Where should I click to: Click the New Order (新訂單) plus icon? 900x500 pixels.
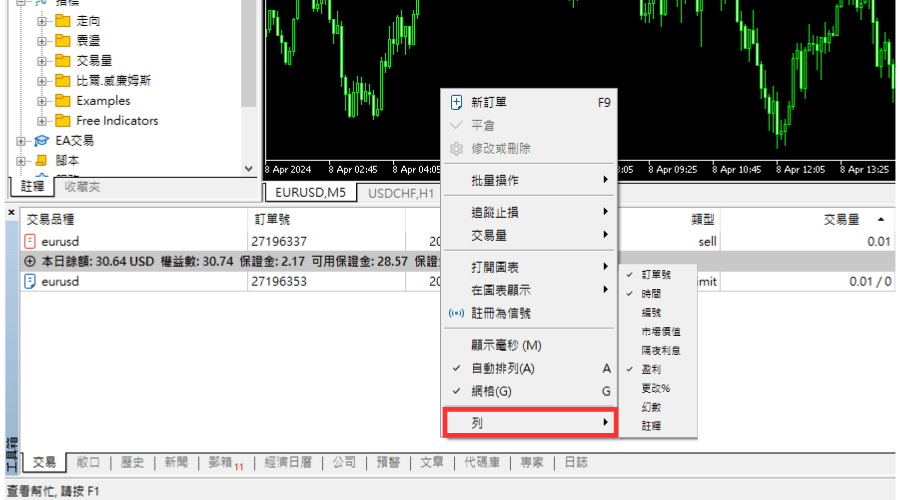457,102
